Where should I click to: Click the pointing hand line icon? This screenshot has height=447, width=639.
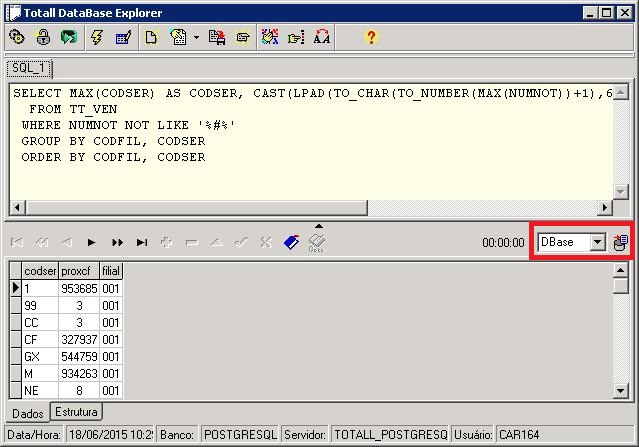tap(296, 37)
